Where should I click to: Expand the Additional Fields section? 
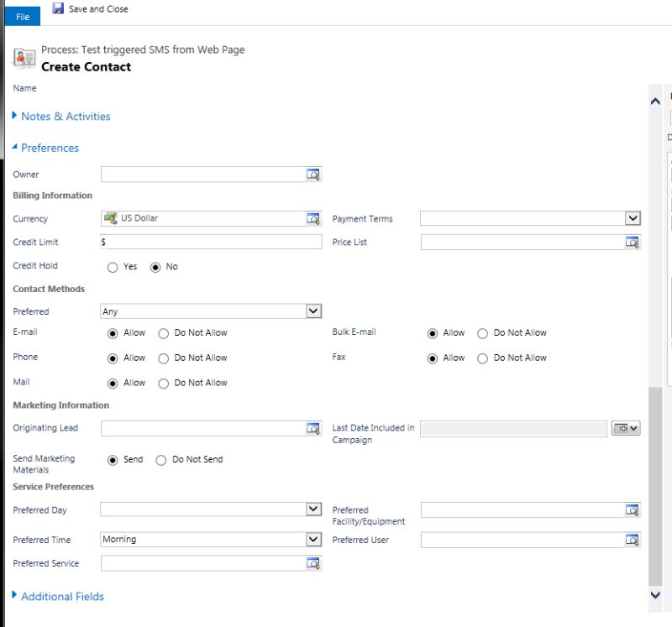coord(61,597)
